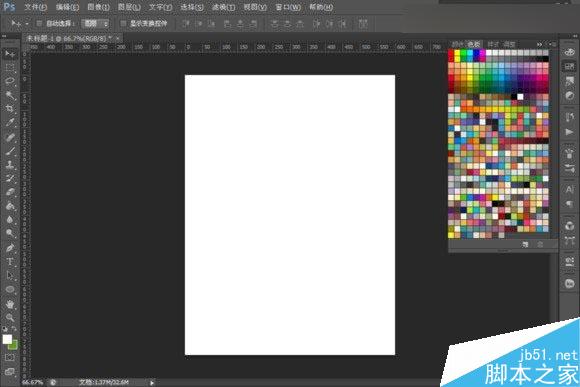Pick the yellow swatch in first row
The width and height of the screenshot is (580, 387).
point(458,54)
